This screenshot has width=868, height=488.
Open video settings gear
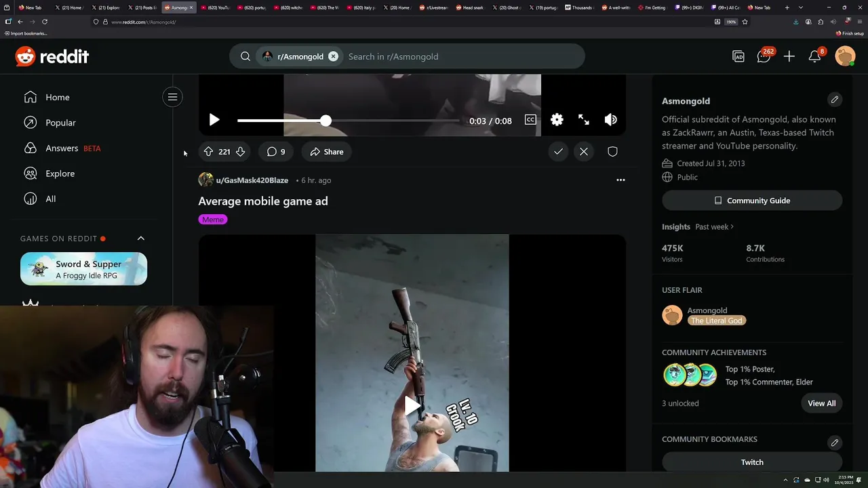[x=557, y=120]
